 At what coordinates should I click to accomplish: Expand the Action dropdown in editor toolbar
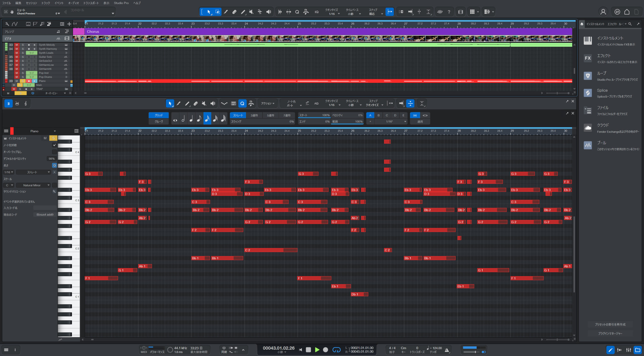click(267, 104)
